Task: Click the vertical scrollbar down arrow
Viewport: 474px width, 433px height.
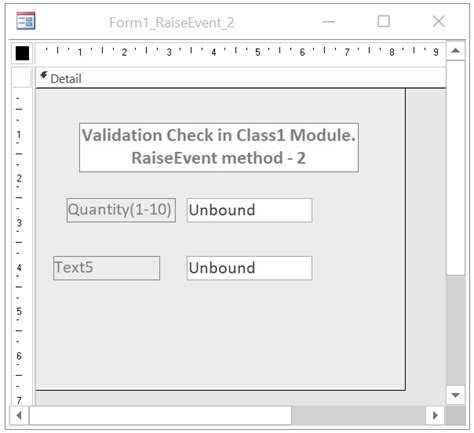Action: 455,395
